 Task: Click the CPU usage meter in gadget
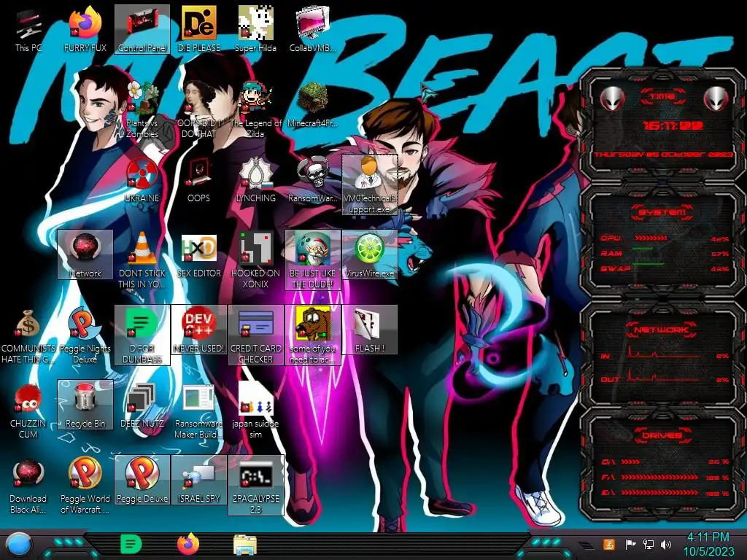(x=650, y=238)
